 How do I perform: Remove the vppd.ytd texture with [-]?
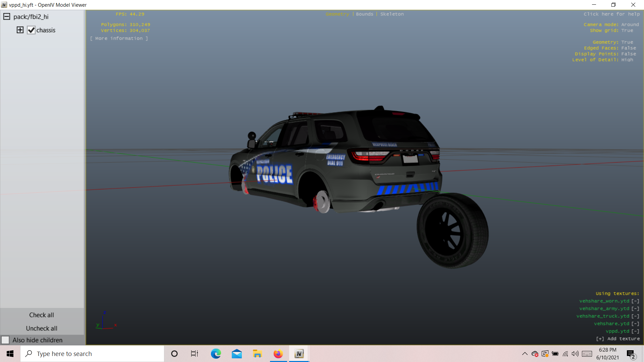[x=635, y=331]
